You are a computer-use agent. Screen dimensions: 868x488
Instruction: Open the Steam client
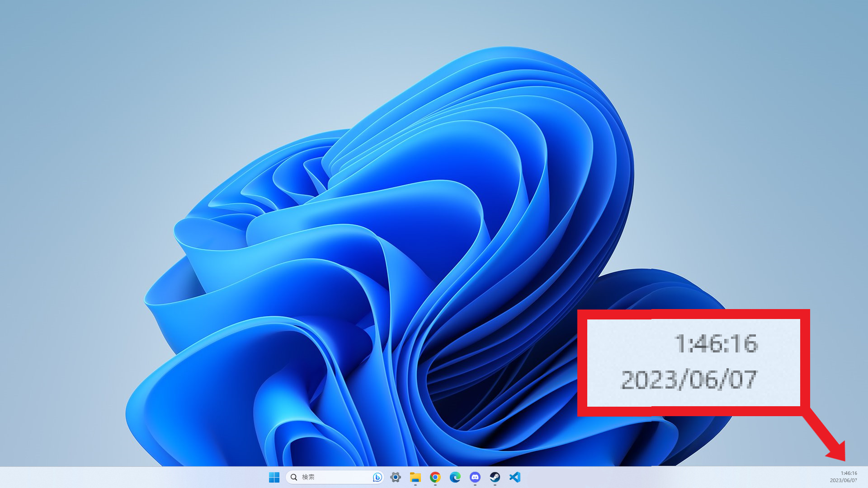tap(495, 477)
